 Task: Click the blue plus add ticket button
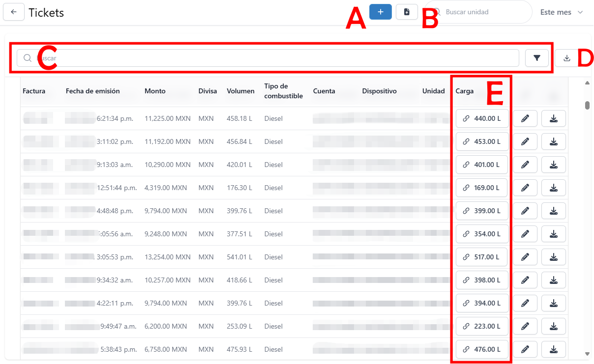tap(380, 12)
